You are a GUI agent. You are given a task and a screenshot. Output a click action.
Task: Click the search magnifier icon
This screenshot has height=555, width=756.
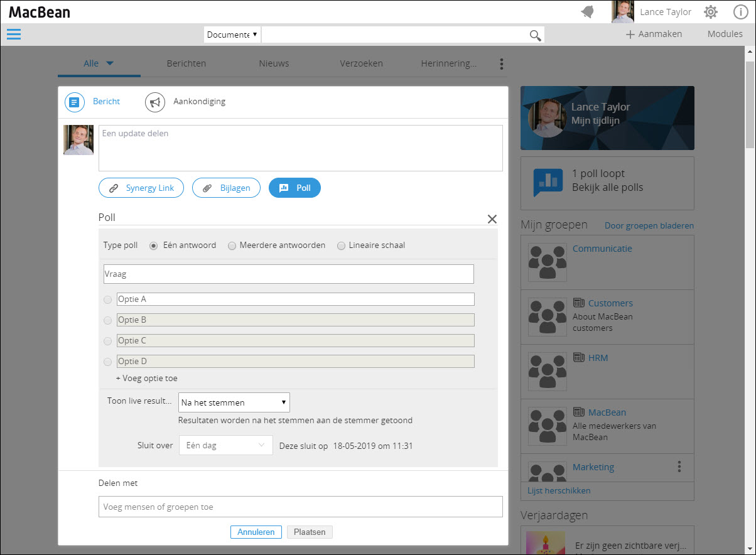[x=535, y=35]
